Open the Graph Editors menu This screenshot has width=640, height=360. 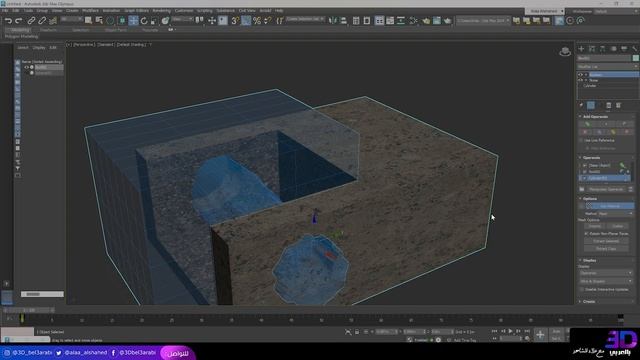click(136, 11)
